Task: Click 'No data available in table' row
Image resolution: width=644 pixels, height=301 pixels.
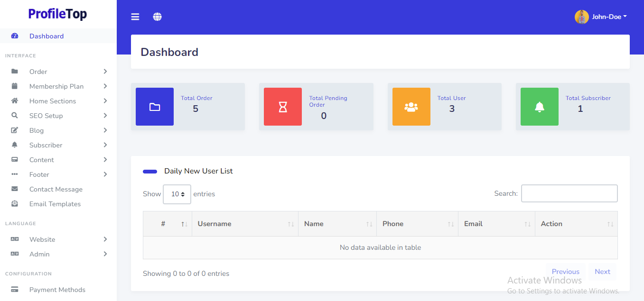Action: 380,247
